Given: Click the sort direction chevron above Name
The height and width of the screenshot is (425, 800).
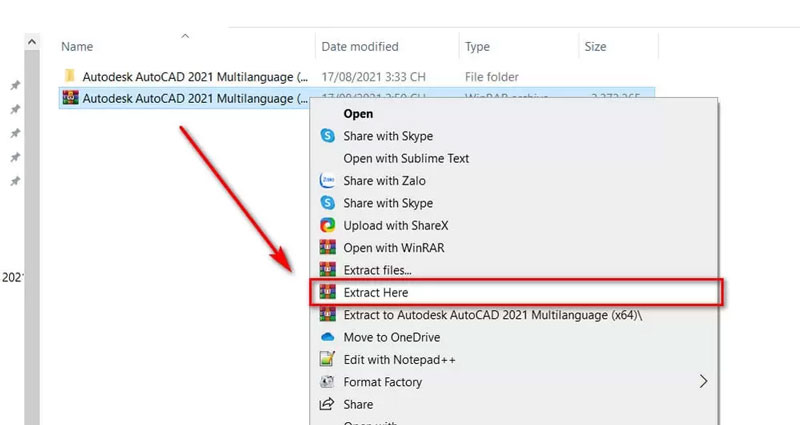Looking at the screenshot, I should 185,36.
